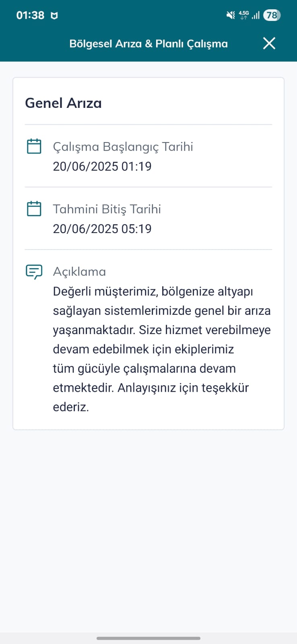Tap the shield notification icon next to the clock
297x644 pixels.
click(54, 16)
